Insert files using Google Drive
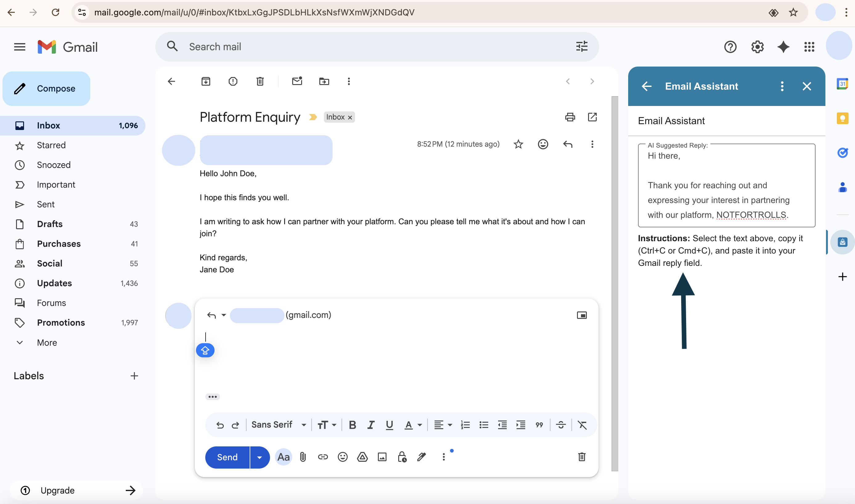 click(x=362, y=457)
